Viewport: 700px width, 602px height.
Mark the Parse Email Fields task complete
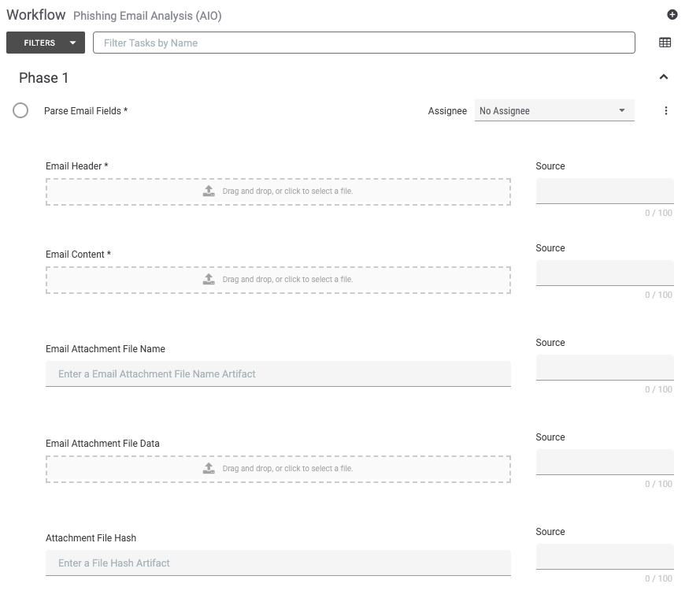coord(20,110)
